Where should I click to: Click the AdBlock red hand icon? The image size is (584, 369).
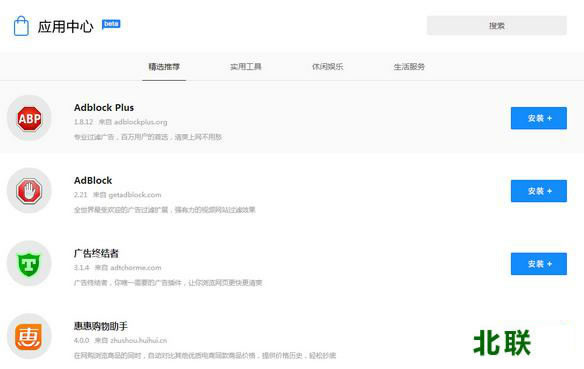pos(29,191)
